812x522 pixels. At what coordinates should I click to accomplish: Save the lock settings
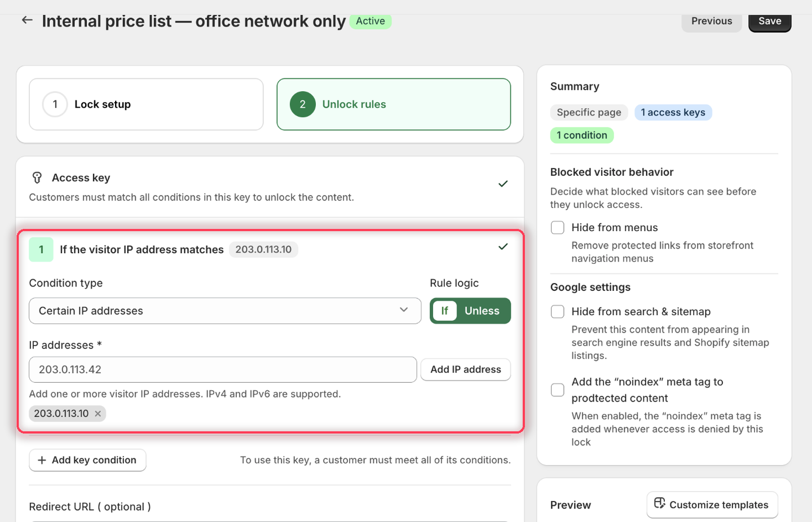pyautogui.click(x=770, y=21)
